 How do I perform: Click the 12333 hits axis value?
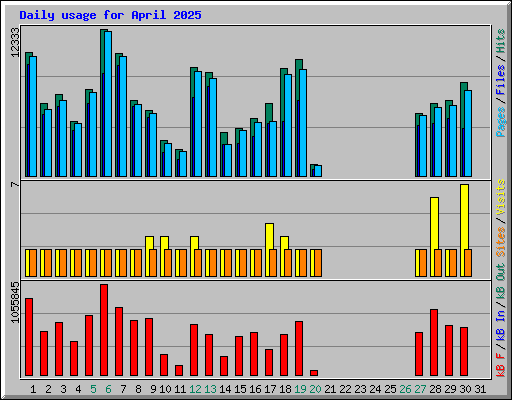(x=15, y=42)
